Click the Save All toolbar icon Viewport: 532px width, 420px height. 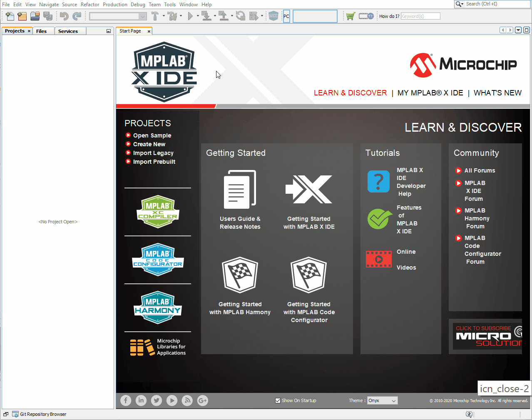(x=48, y=16)
